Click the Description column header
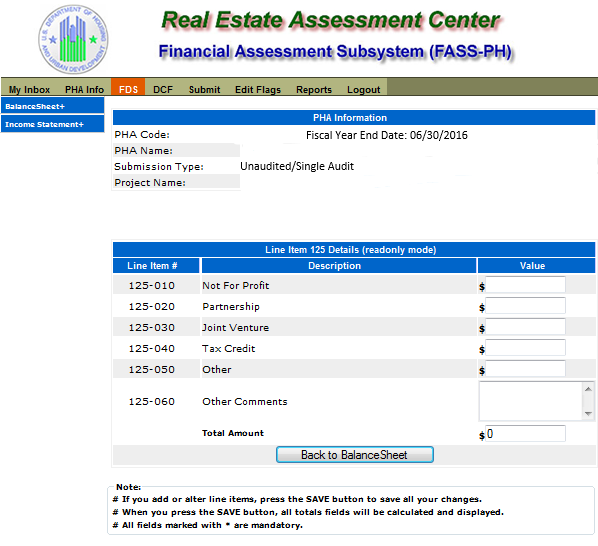Viewport: 598px width, 546px height. (x=339, y=266)
